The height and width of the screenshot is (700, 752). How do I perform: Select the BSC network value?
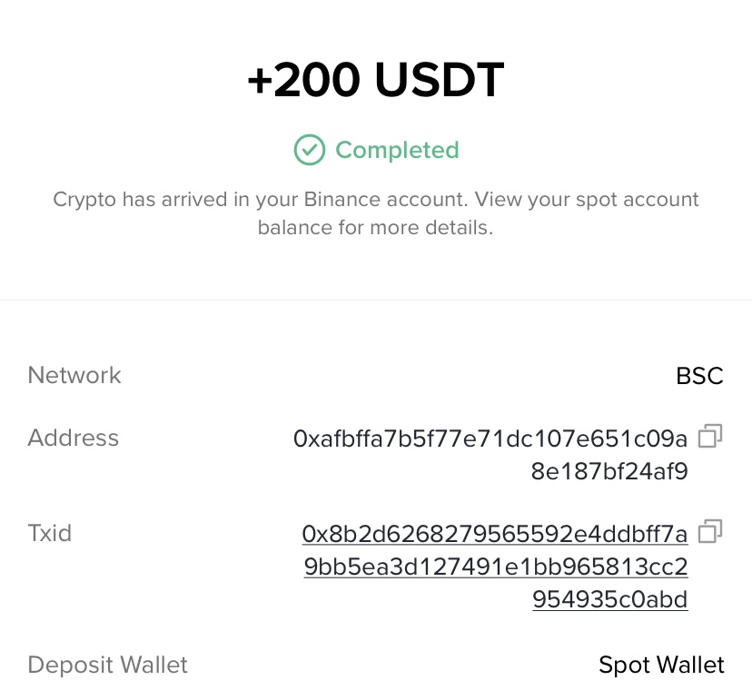point(699,376)
